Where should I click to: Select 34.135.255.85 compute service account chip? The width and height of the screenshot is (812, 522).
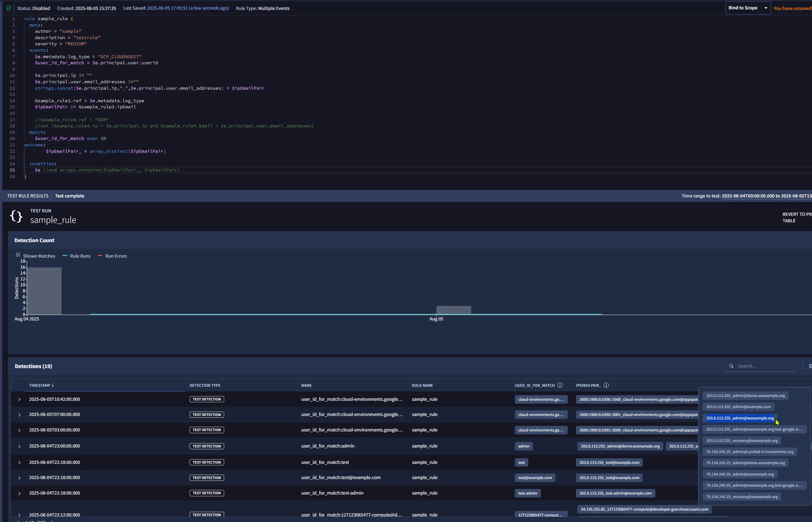pyautogui.click(x=644, y=509)
